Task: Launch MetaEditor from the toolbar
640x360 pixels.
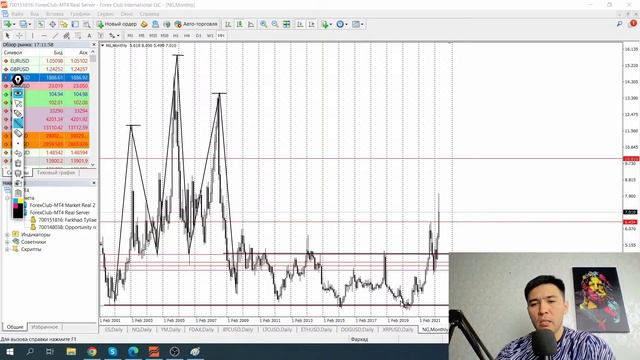Action: 144,24
